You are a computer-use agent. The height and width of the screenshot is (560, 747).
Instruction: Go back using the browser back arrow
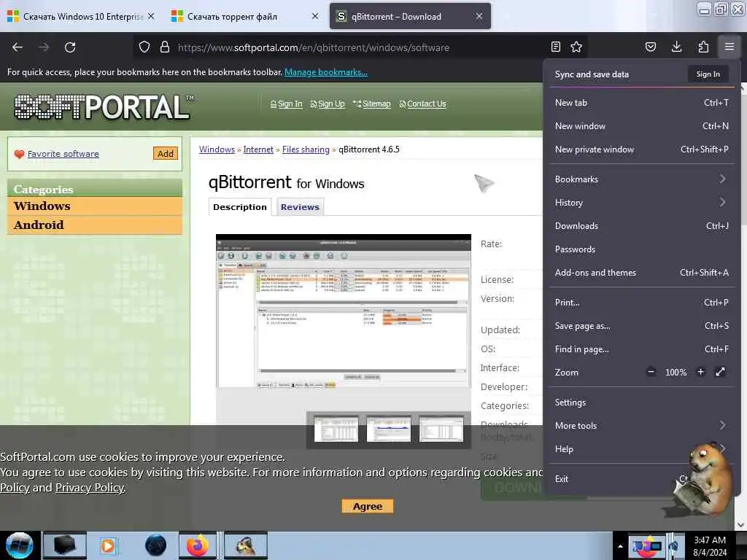pos(18,47)
